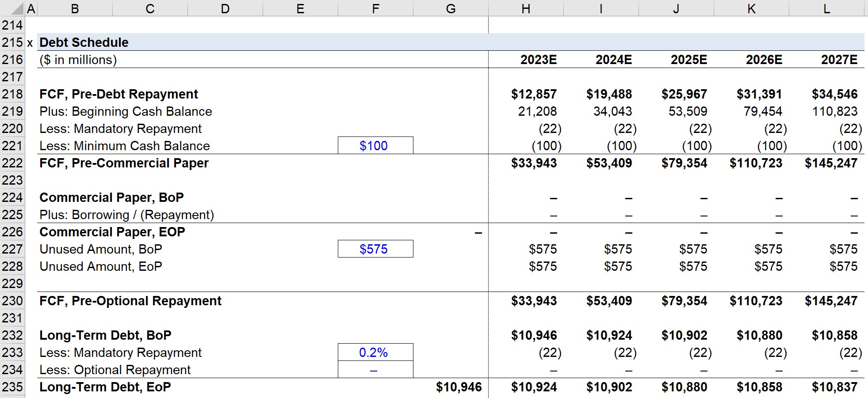
Task: Select 2026E value $110,723 in row 222
Action: (756, 163)
